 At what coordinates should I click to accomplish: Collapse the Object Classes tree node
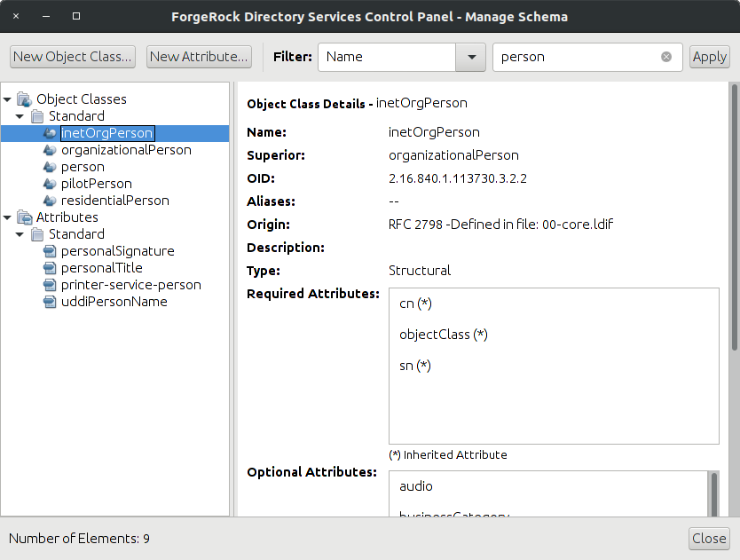tap(7, 99)
